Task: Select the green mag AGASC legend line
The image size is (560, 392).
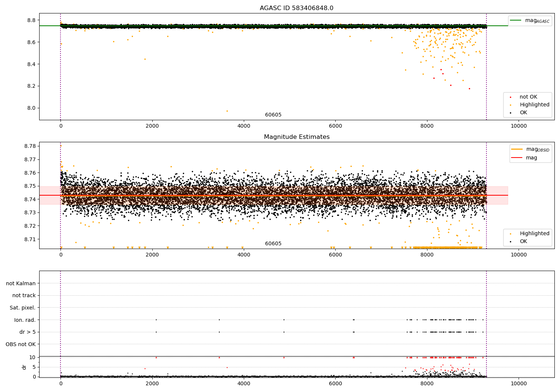Action: pyautogui.click(x=516, y=21)
